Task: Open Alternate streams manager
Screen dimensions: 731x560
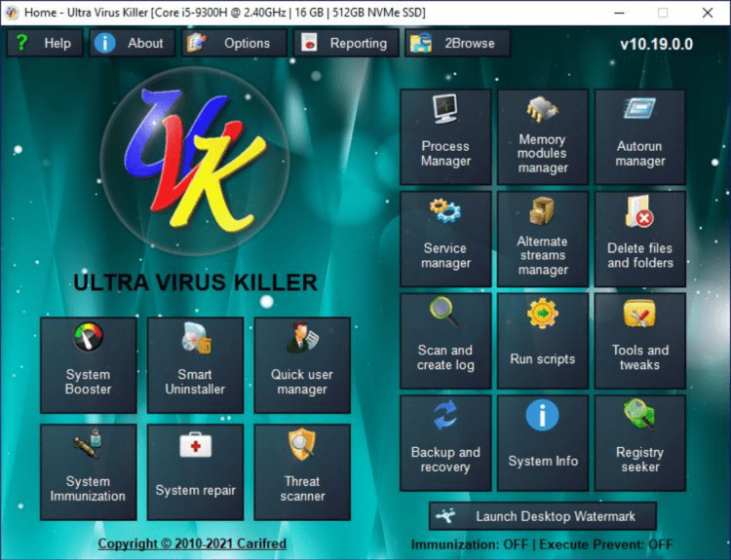Action: [x=543, y=239]
